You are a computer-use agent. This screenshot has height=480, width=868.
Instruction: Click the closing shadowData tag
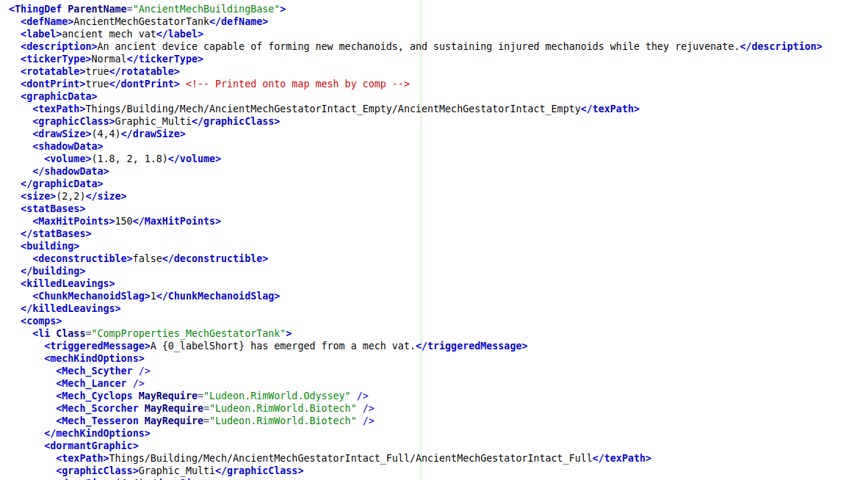[x=70, y=172]
